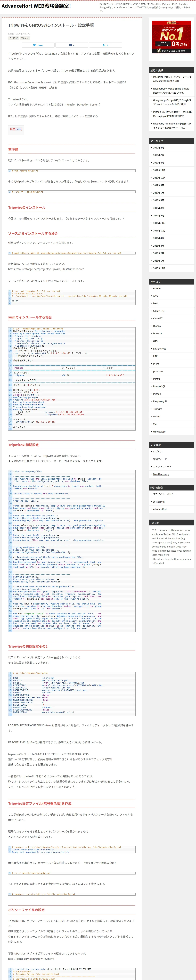
Task: Open the sourceforge.net tripwire-src URL
Action: click(x=46, y=269)
